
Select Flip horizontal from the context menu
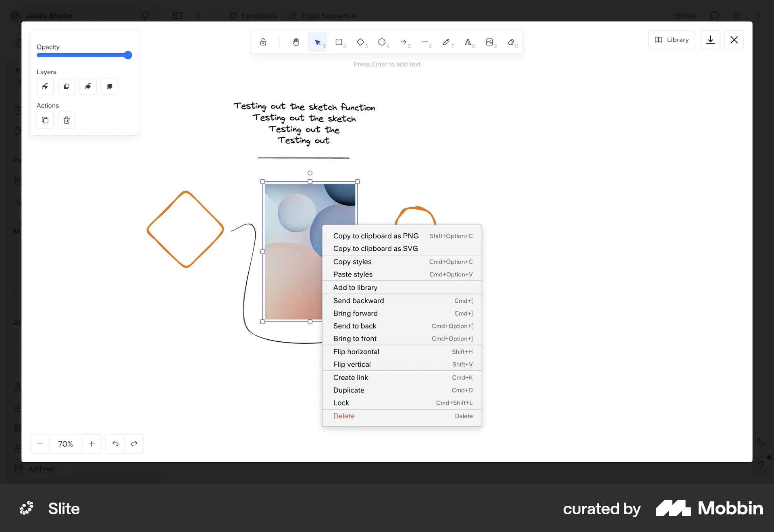click(x=356, y=351)
